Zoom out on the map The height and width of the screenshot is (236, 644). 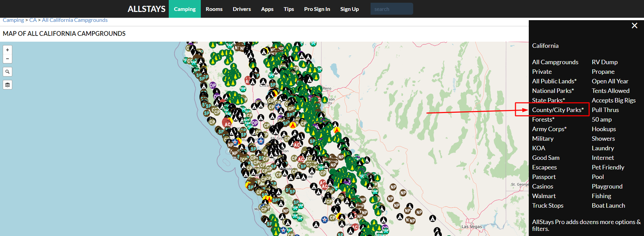point(8,59)
